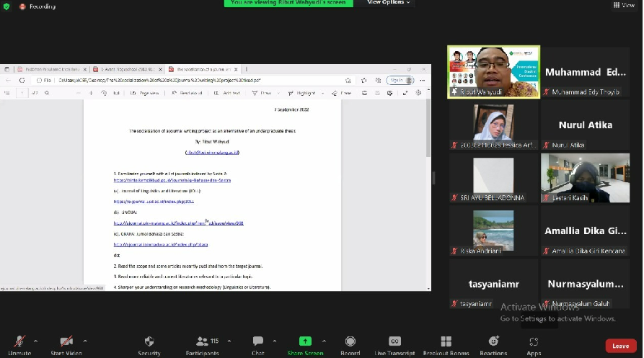Expand the Draw tool options arrow
This screenshot has width=644, height=358.
point(278,93)
